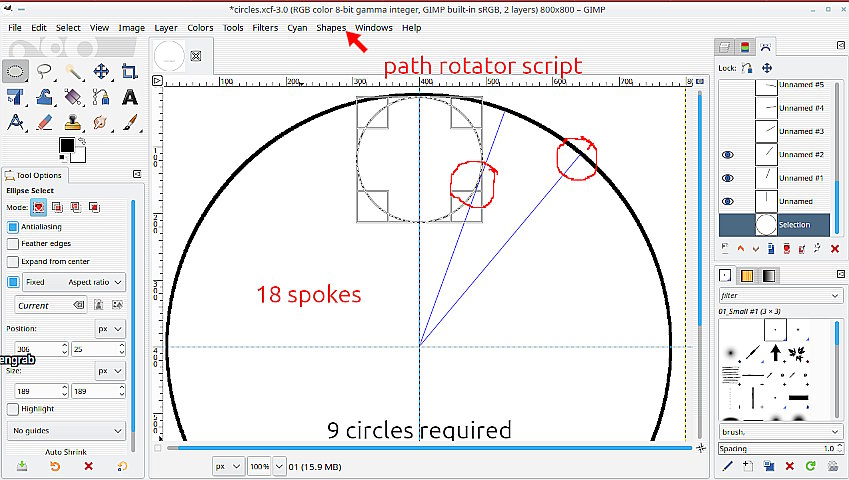Image resolution: width=849 pixels, height=480 pixels.
Task: Swap foreground and background colors
Action: click(x=82, y=141)
